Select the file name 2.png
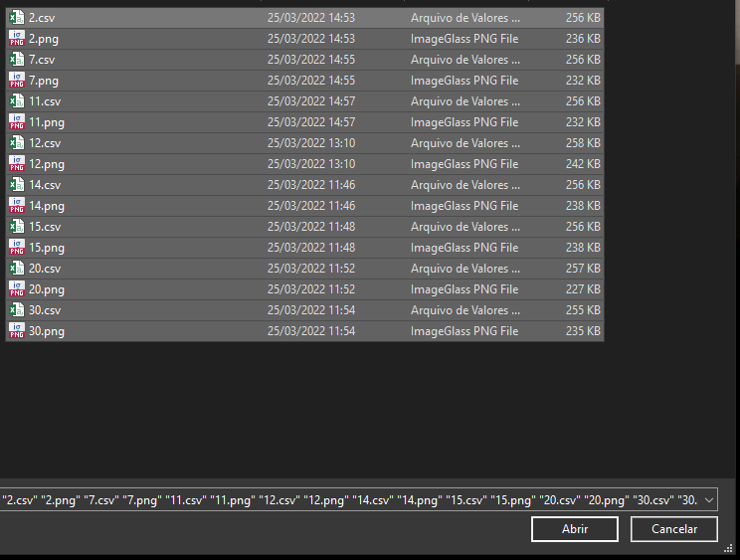Viewport: 740px width, 560px height. (x=44, y=39)
